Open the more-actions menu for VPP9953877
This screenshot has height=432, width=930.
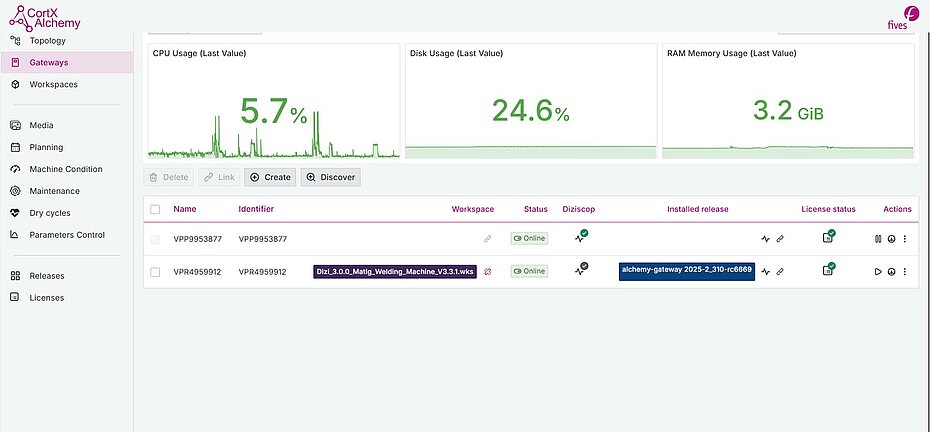tap(905, 239)
